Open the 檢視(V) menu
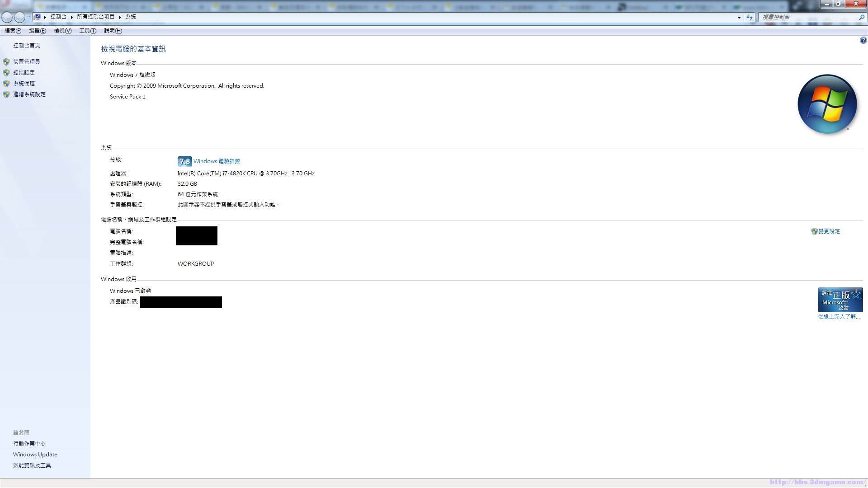 tap(62, 31)
